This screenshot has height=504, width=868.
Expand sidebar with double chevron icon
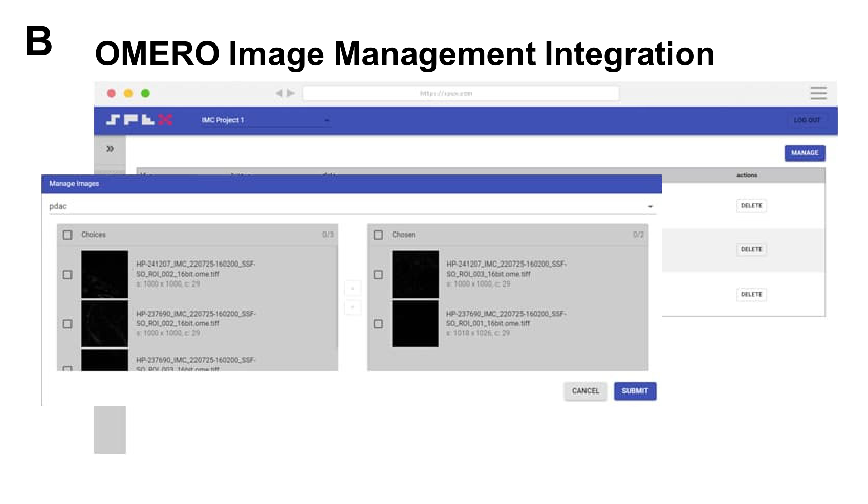[110, 149]
